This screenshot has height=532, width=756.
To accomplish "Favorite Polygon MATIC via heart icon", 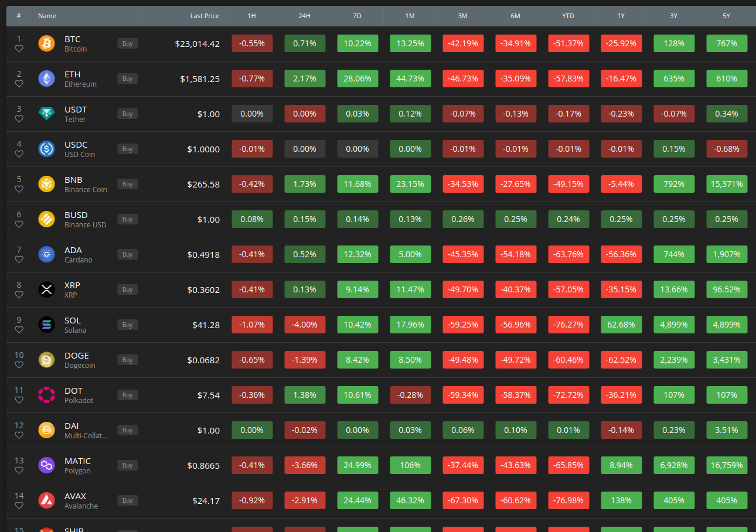I will (x=19, y=470).
